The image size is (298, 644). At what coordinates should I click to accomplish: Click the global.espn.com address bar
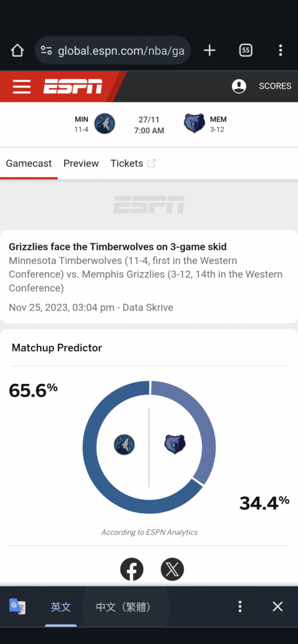113,50
